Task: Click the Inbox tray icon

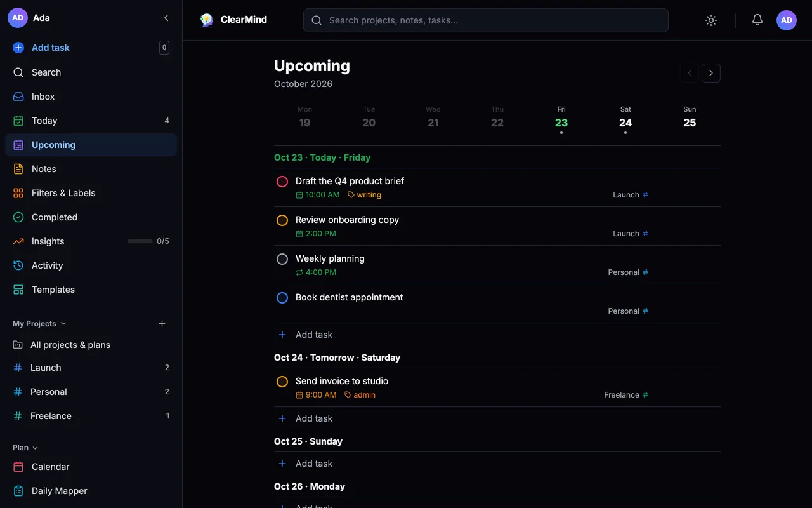Action: [18, 97]
